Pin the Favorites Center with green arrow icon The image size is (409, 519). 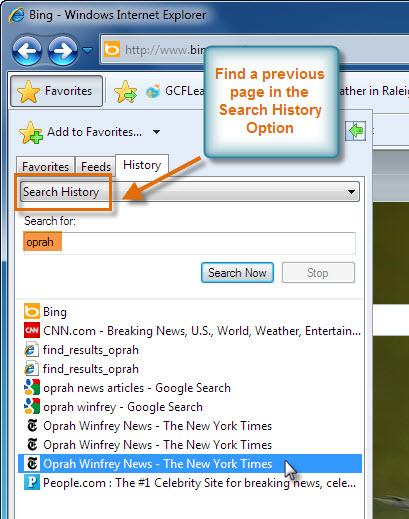pos(355,130)
